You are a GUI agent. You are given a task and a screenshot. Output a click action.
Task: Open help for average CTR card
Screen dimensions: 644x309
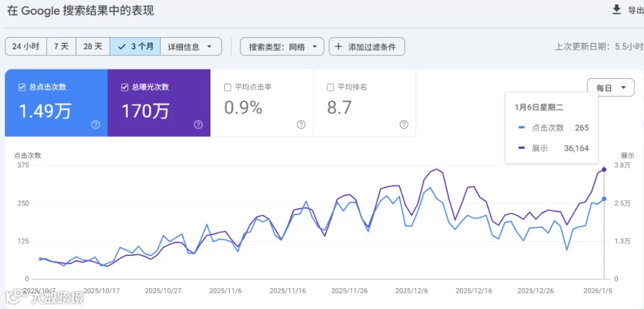tap(301, 124)
